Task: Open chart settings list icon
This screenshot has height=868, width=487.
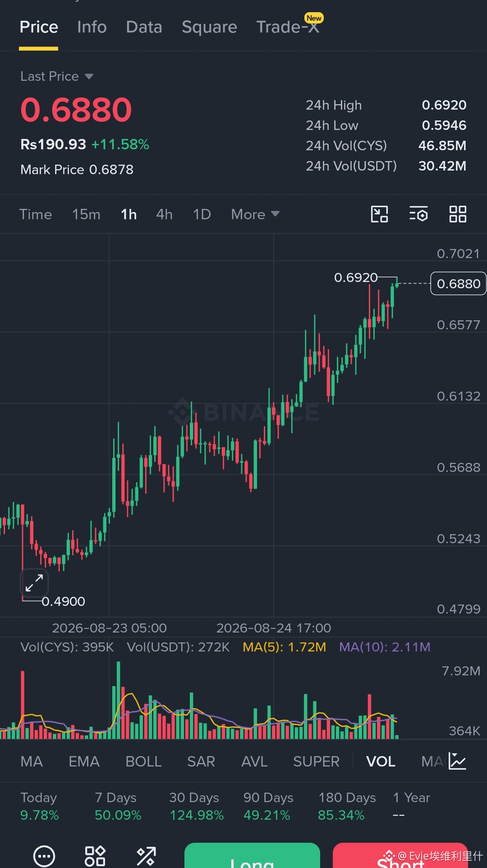Action: tap(418, 214)
